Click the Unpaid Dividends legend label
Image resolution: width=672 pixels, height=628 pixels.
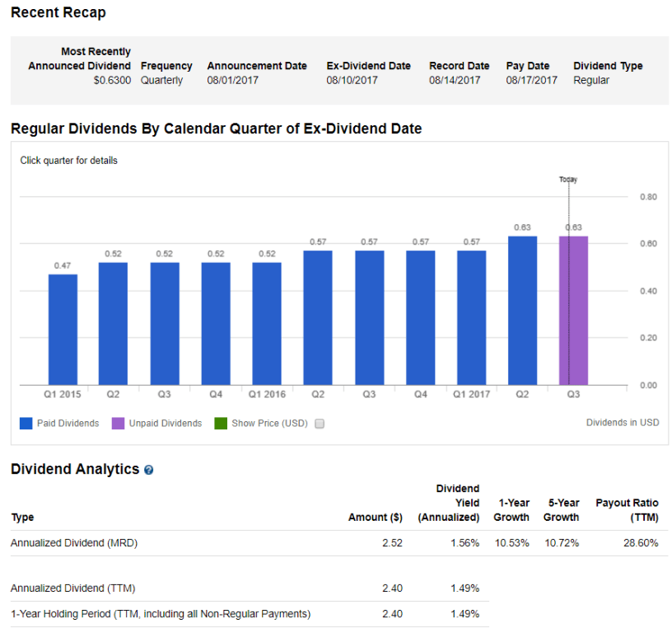click(165, 424)
